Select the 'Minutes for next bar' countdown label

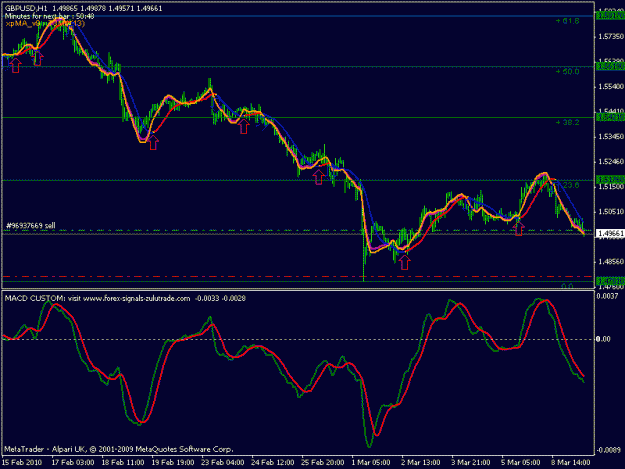[x=49, y=16]
